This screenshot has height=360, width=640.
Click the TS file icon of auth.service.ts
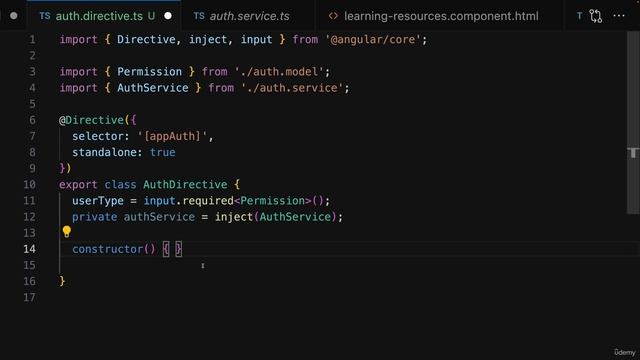click(199, 16)
